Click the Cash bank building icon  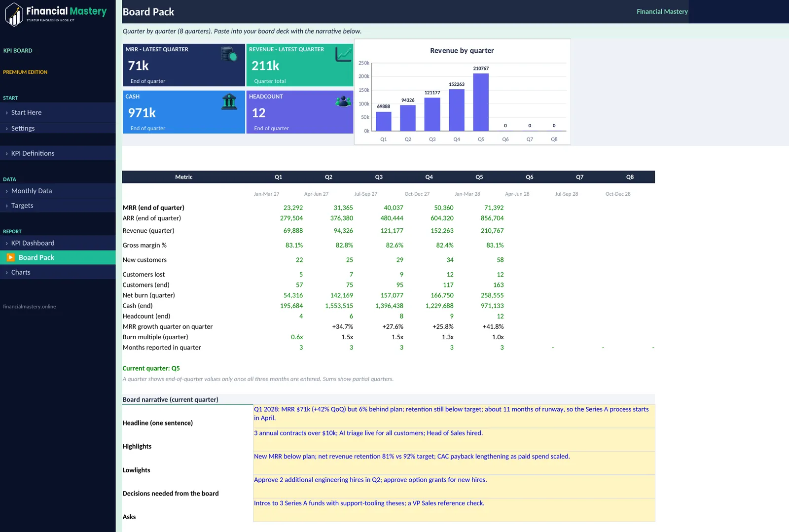pos(229,102)
